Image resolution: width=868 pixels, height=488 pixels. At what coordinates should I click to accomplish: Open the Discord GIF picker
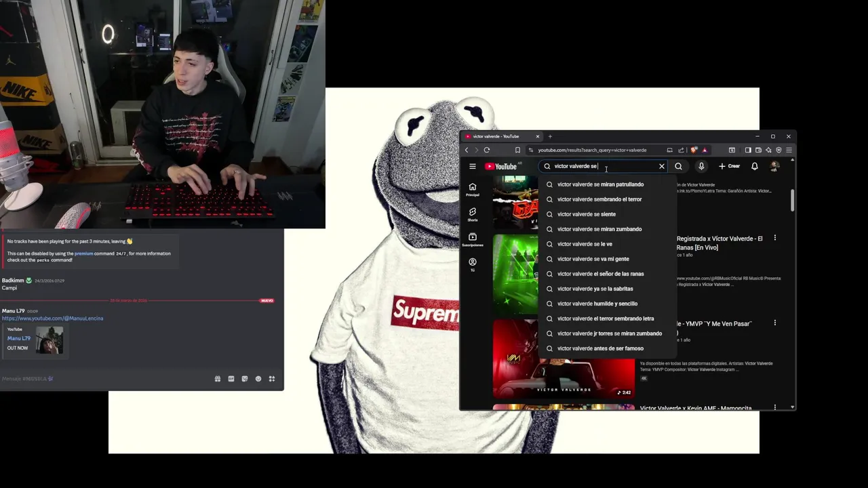(231, 379)
